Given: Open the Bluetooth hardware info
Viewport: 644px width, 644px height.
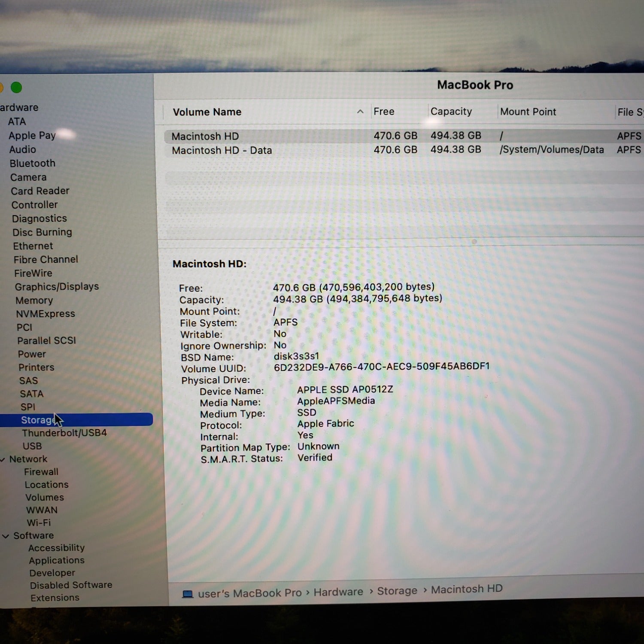Looking at the screenshot, I should pyautogui.click(x=33, y=163).
